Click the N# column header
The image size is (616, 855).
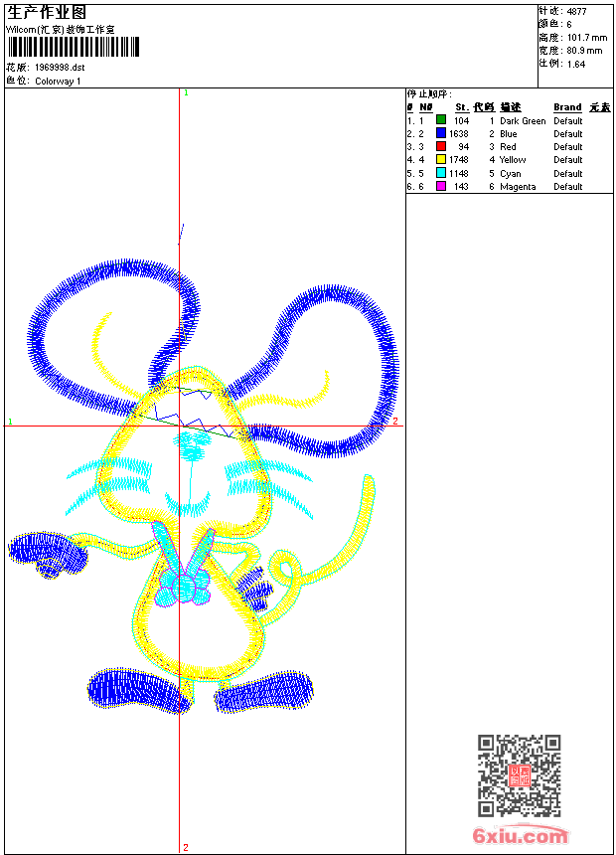click(426, 107)
